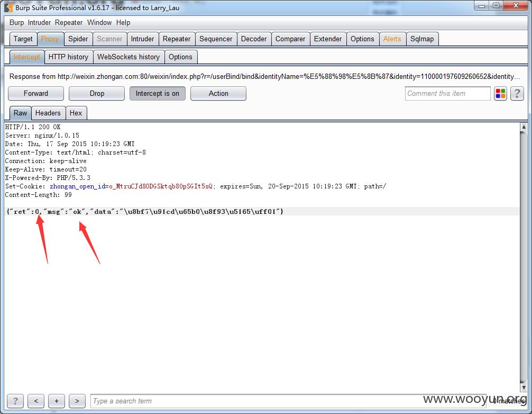Click the Content-Type header line
The image size is (532, 414).
tap(75, 152)
